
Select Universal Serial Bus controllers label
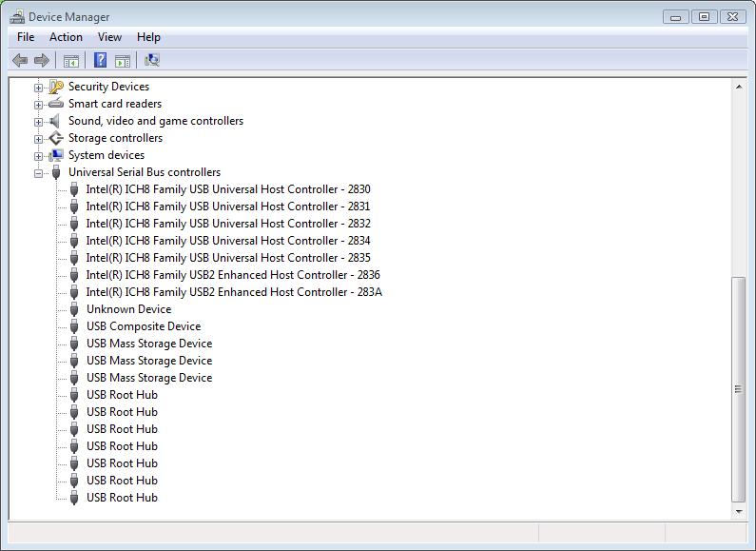[145, 172]
